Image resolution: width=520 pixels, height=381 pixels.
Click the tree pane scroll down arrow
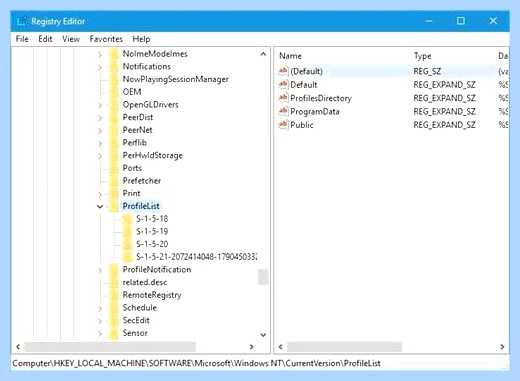[263, 334]
